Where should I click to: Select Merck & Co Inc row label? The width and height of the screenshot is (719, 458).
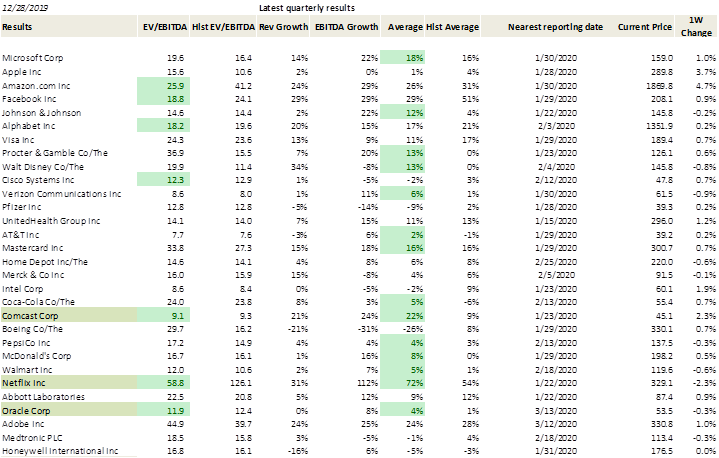pos(33,275)
